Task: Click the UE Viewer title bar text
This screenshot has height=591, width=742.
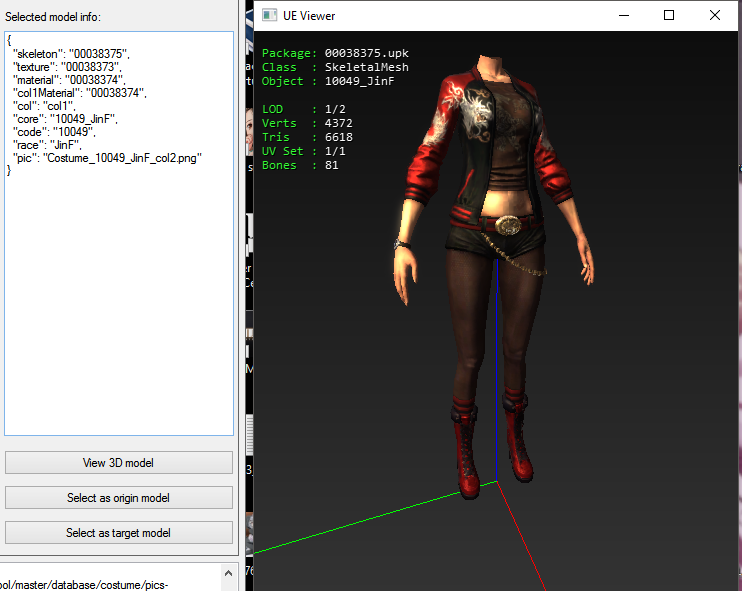Action: point(309,16)
